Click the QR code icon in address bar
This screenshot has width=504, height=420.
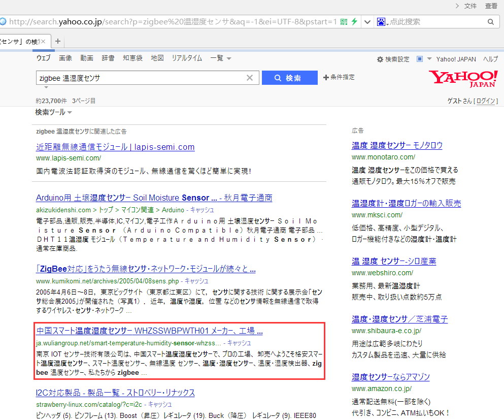[x=344, y=22]
